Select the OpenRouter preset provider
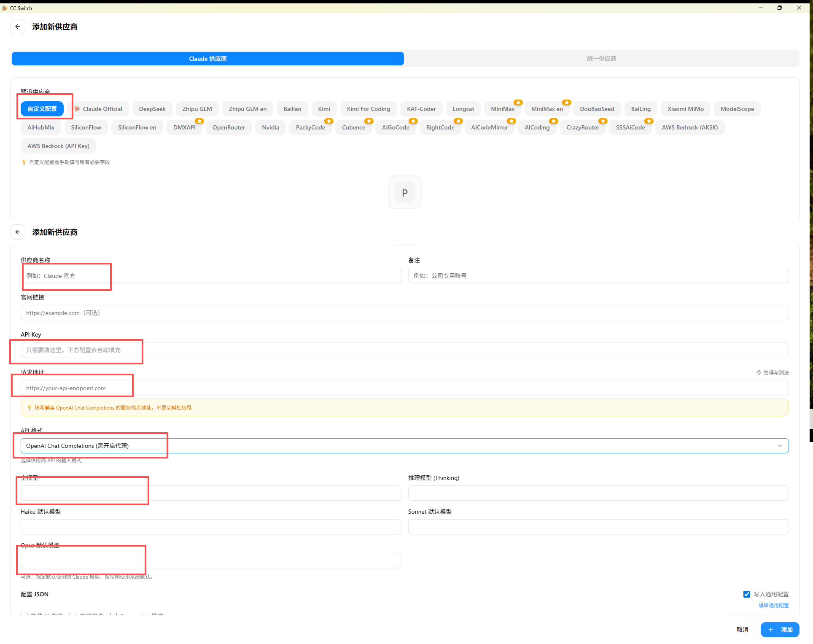Image resolution: width=813 pixels, height=644 pixels. click(229, 127)
